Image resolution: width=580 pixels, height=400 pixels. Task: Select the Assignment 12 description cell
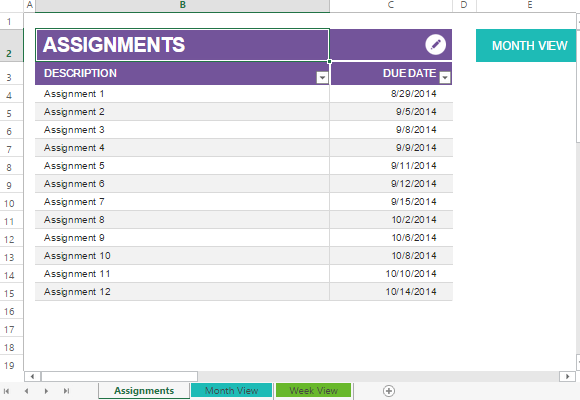pyautogui.click(x=182, y=292)
